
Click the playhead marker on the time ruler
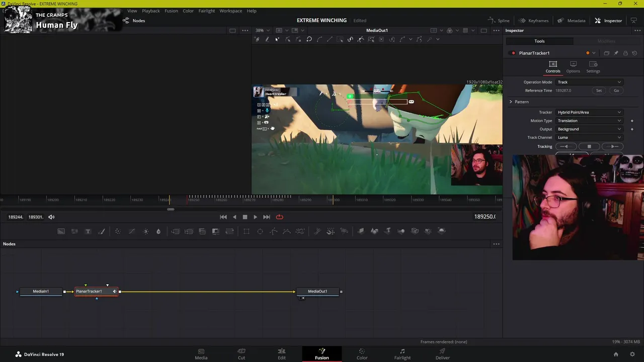188,200
